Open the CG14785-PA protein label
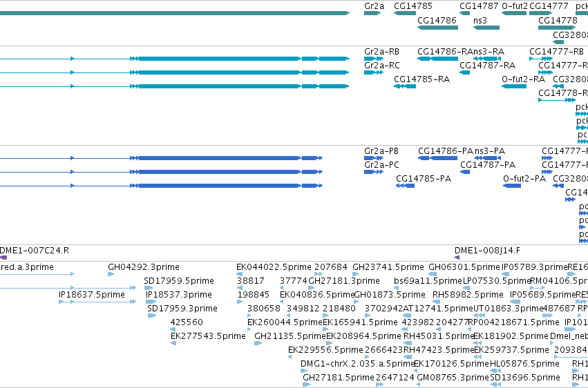 pyautogui.click(x=424, y=179)
